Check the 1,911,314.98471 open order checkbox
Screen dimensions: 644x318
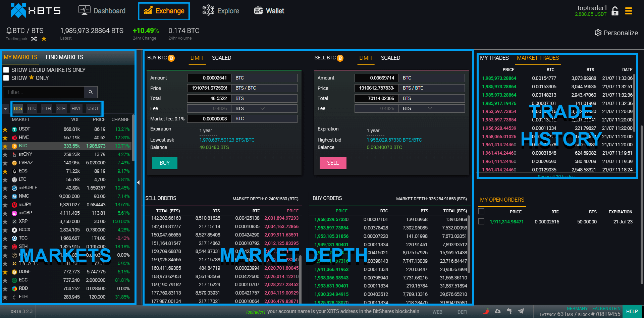[x=481, y=221]
